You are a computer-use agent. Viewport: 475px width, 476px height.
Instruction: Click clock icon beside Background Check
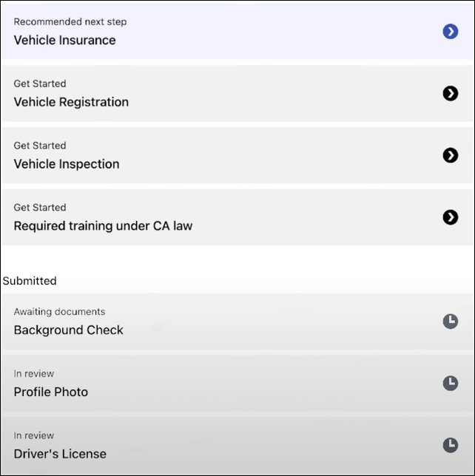(450, 321)
